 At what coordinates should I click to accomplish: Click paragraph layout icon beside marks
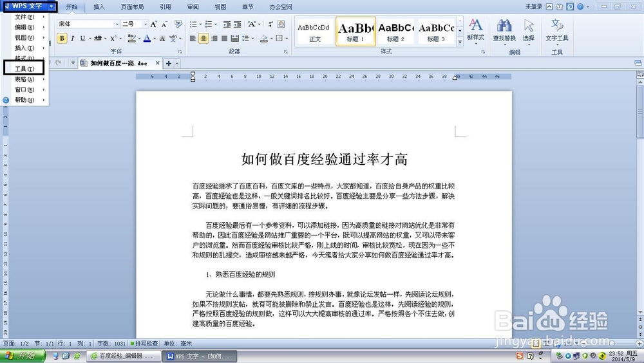[x=281, y=24]
